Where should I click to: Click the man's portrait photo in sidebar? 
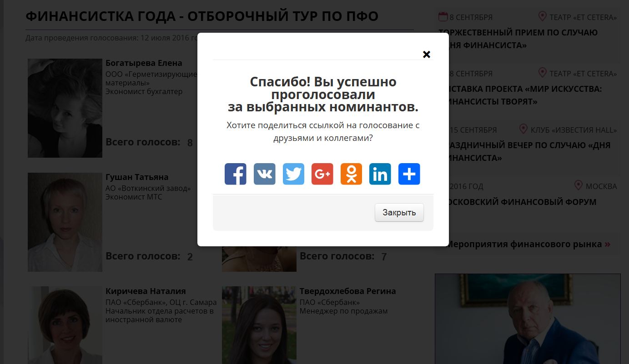tap(528, 319)
